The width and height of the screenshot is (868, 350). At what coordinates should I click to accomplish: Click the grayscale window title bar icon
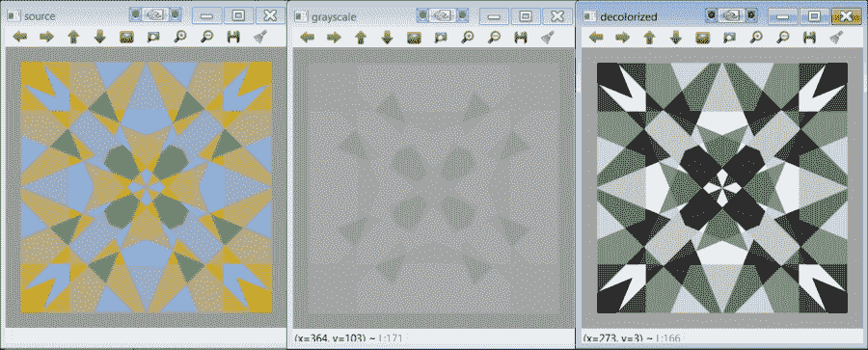(301, 15)
